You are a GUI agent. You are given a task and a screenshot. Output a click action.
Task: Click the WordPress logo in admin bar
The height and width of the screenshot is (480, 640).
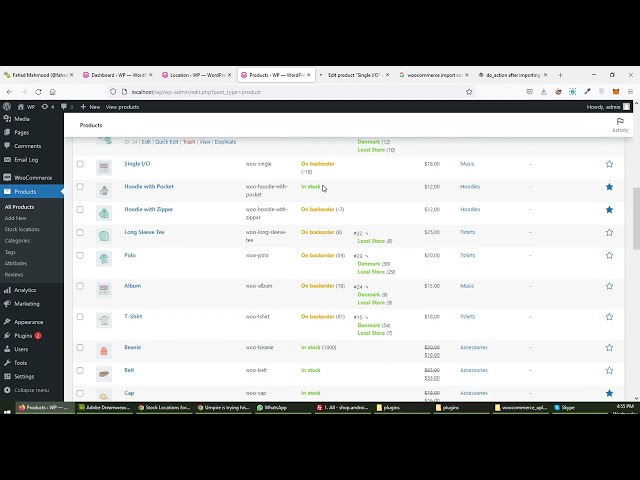(x=7, y=107)
